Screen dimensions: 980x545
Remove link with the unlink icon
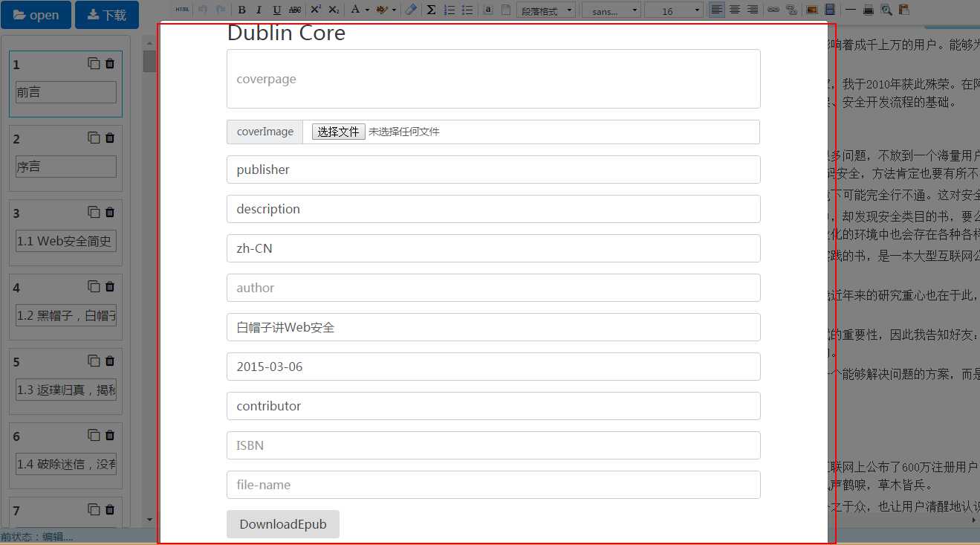791,10
